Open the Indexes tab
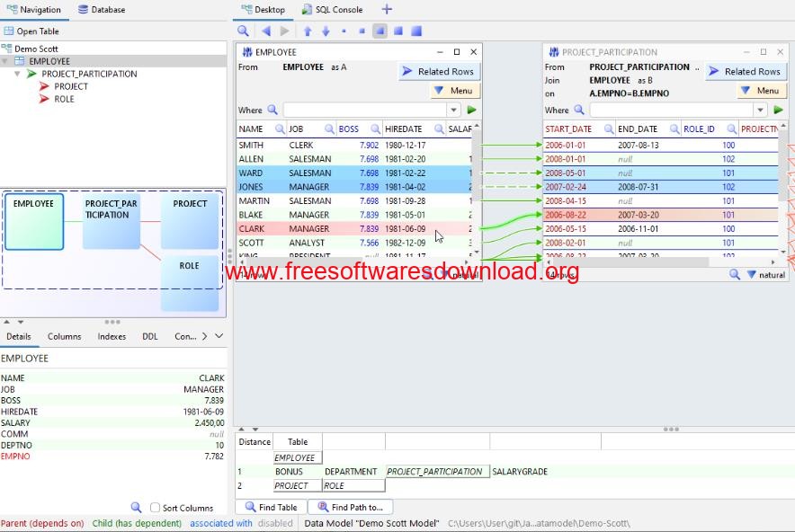The height and width of the screenshot is (532, 795). coord(112,336)
